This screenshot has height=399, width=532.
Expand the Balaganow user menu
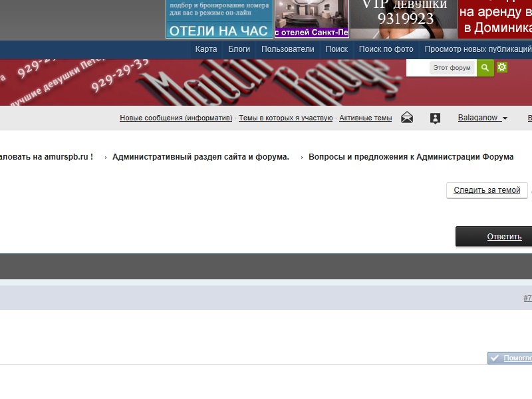pyautogui.click(x=482, y=118)
